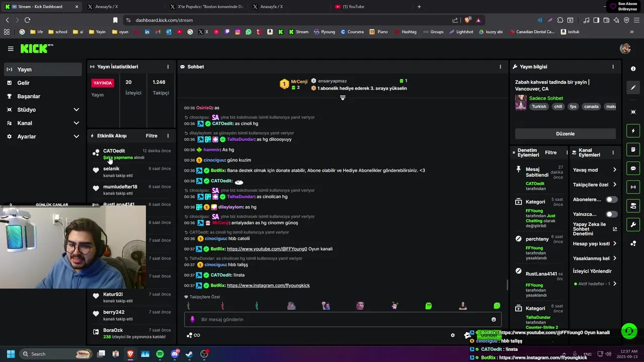The image size is (644, 362).
Task: Click the address bar URL
Action: click(x=164, y=20)
